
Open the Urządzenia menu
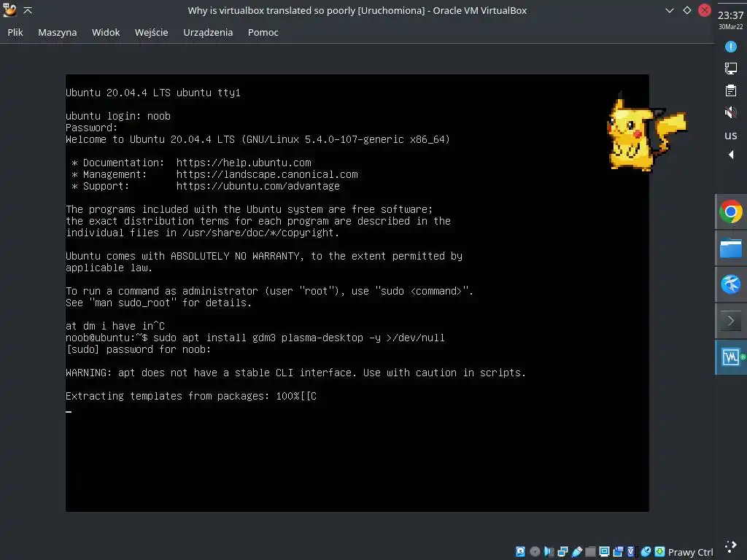(x=208, y=32)
